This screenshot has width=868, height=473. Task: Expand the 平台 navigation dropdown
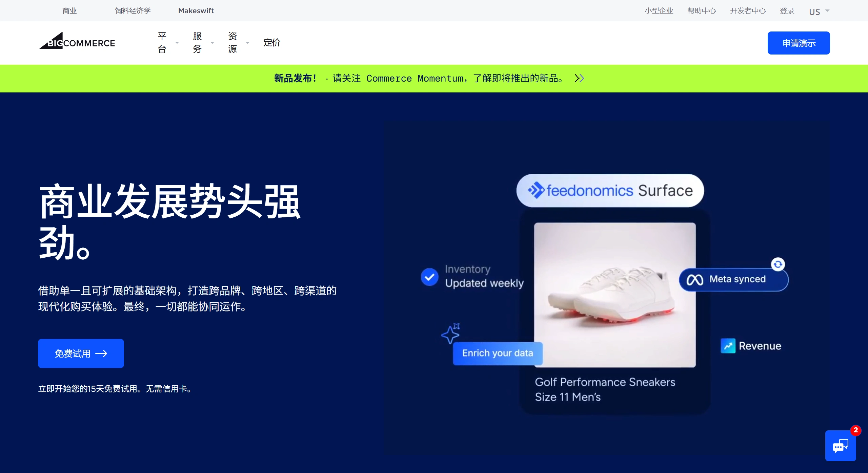[x=168, y=43]
